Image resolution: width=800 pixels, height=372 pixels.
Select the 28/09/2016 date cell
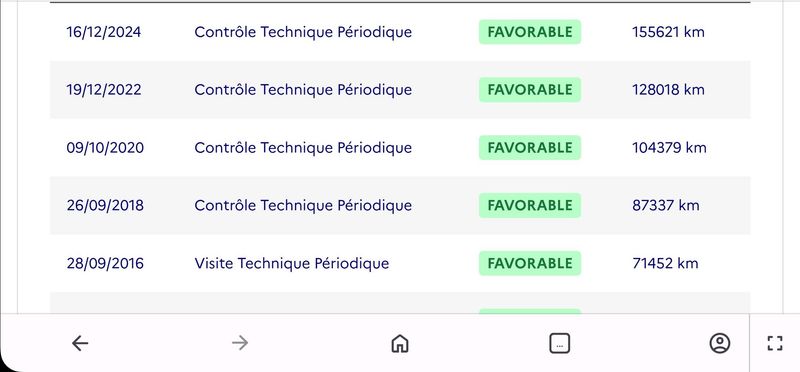pyautogui.click(x=105, y=263)
